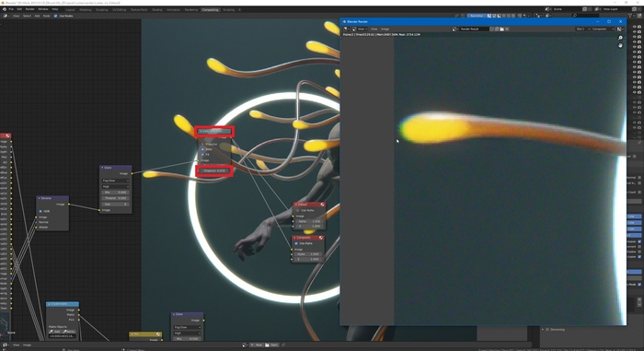Click the open image folder icon
Screen dimensions: 644x351
[x=502, y=29]
